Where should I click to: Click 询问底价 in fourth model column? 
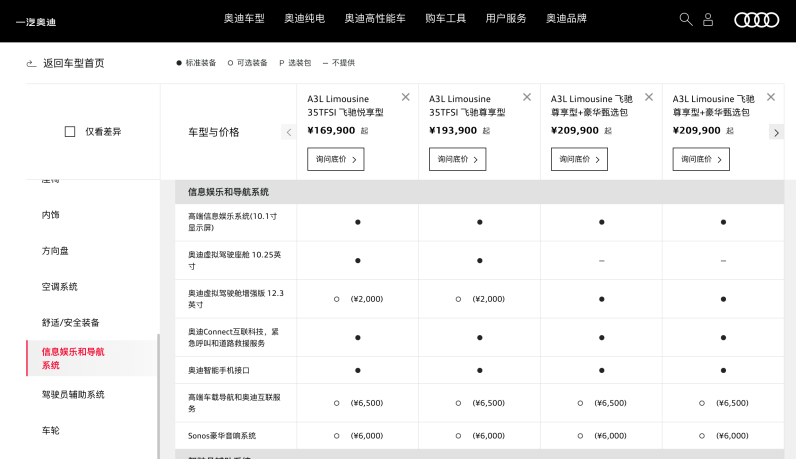(x=701, y=159)
